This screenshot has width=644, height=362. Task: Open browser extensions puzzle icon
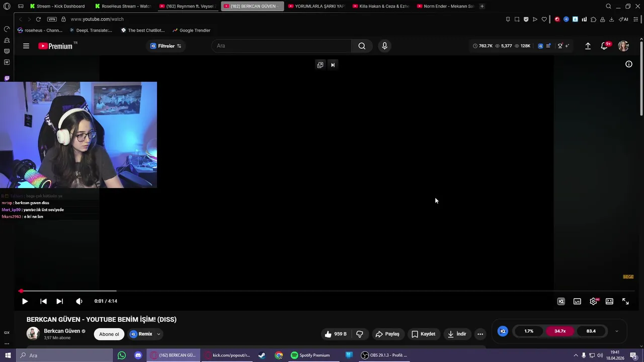pos(593,19)
